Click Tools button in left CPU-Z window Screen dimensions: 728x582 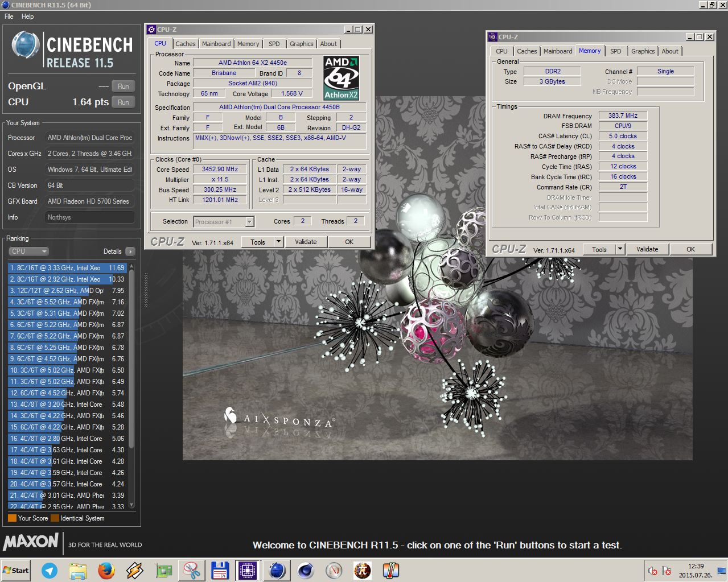[x=258, y=242]
